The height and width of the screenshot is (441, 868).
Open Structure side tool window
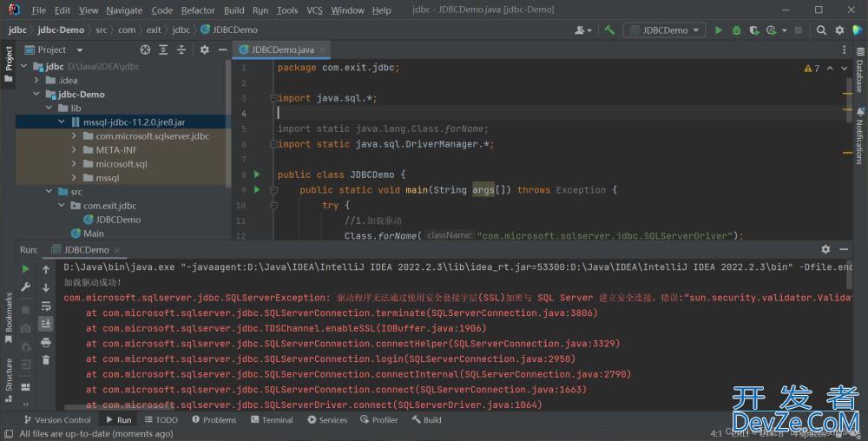coord(9,379)
